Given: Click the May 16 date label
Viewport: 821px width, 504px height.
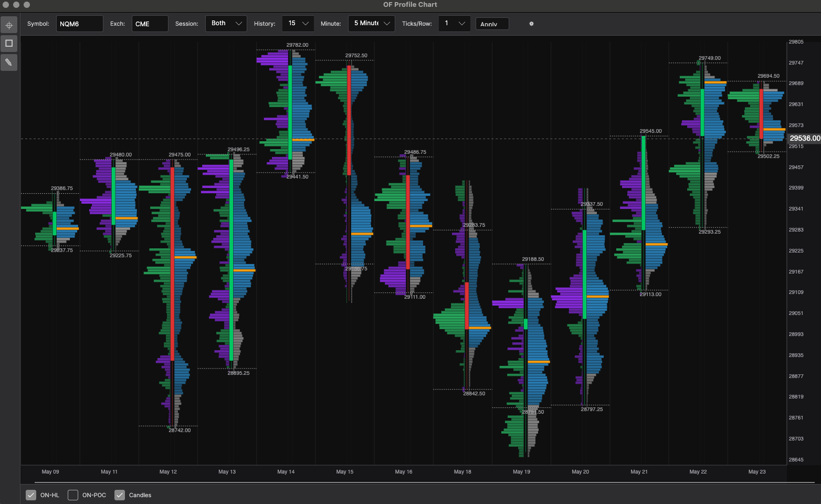Looking at the screenshot, I should tap(404, 471).
